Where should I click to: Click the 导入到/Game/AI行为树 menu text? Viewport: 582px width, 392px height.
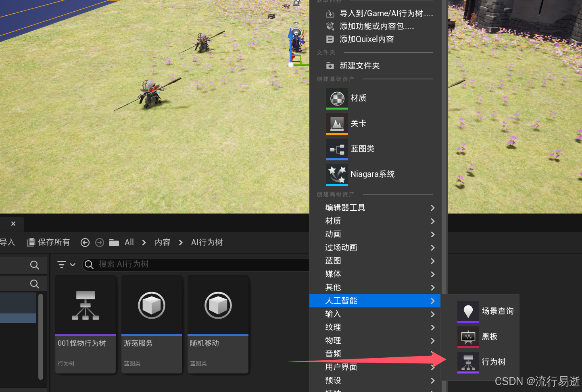(386, 14)
